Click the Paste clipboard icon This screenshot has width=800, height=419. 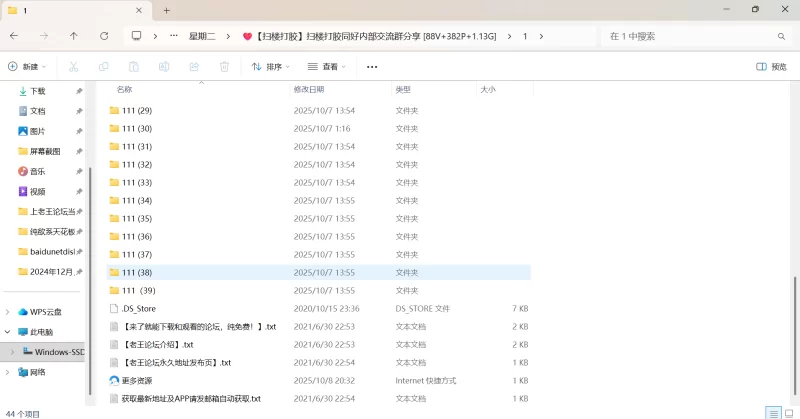[134, 67]
